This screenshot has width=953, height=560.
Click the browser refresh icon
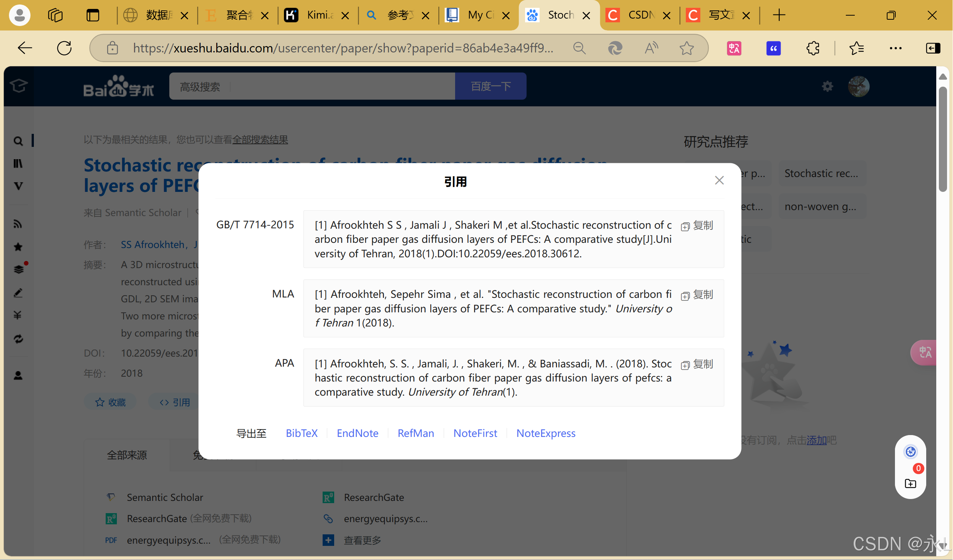pyautogui.click(x=64, y=48)
